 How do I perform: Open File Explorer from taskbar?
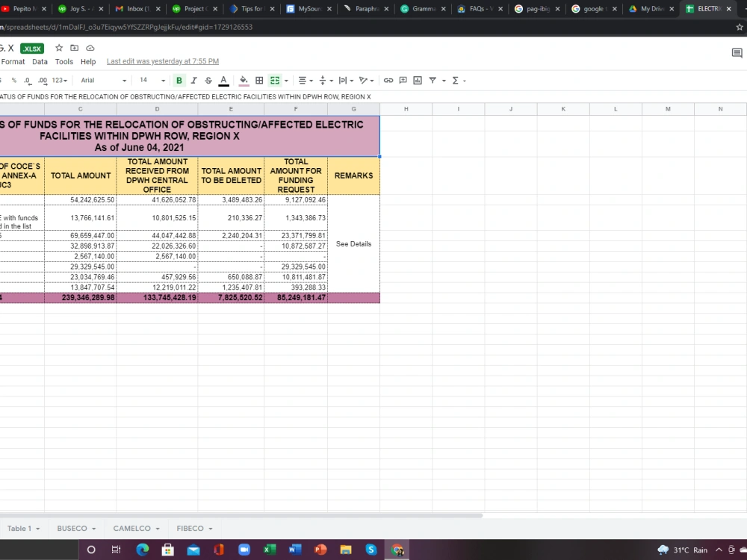point(346,550)
